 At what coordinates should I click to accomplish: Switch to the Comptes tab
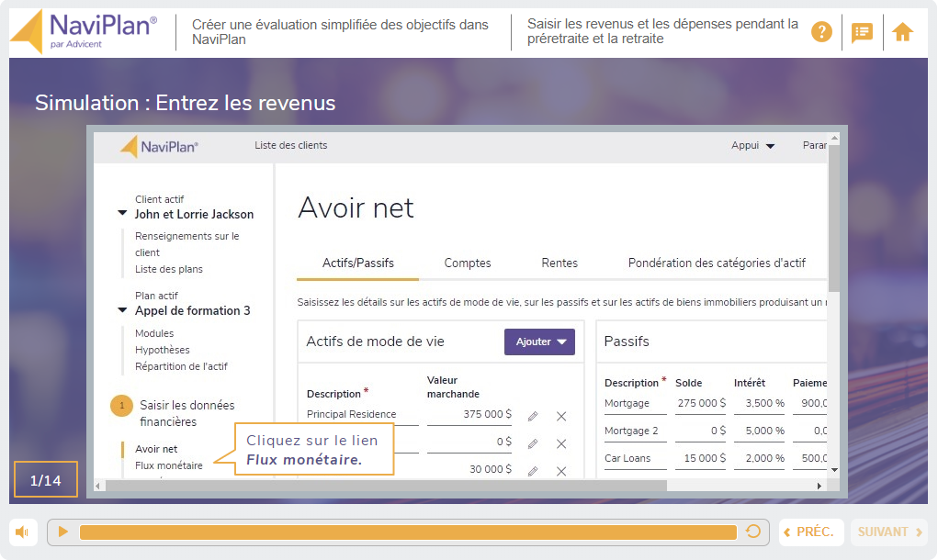[468, 263]
